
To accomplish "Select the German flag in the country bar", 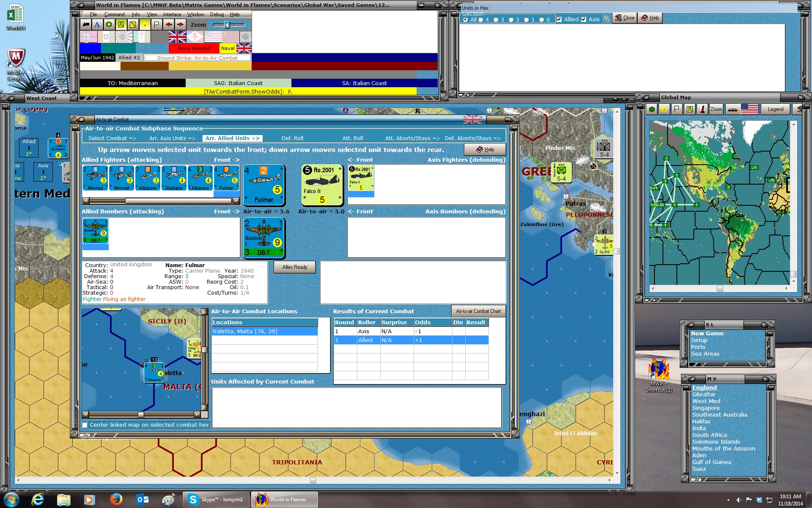I will coord(88,37).
